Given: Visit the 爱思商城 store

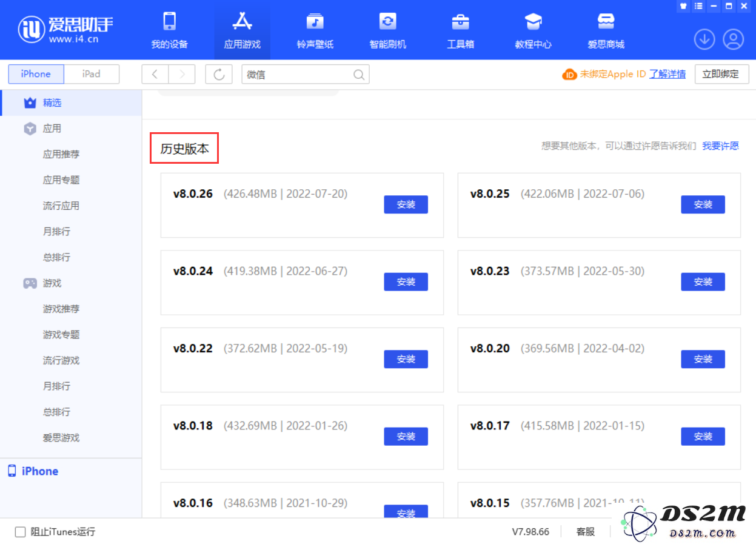Looking at the screenshot, I should (x=606, y=29).
